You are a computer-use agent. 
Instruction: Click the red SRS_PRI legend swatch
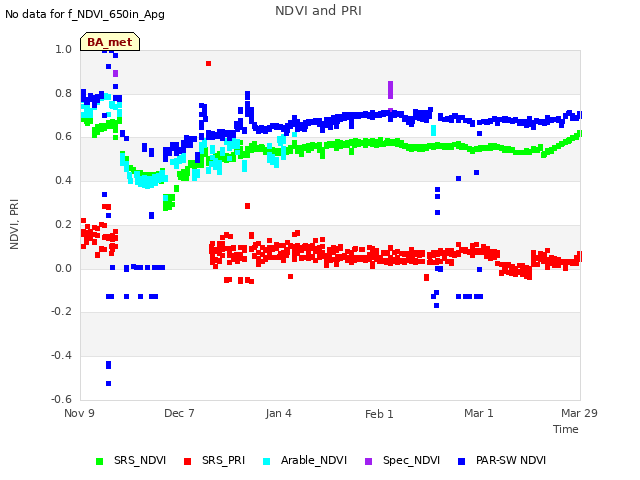click(187, 461)
